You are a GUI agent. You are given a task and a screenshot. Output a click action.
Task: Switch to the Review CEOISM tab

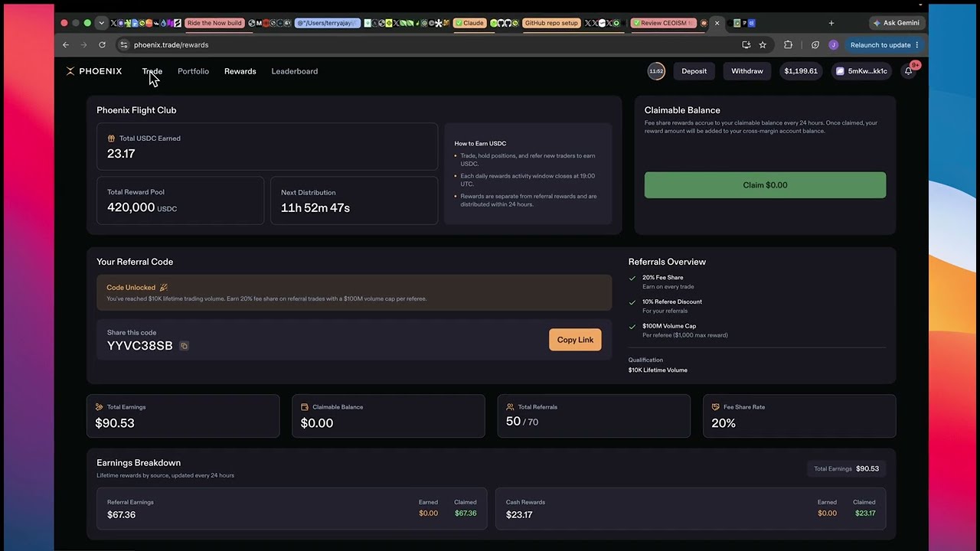click(663, 23)
